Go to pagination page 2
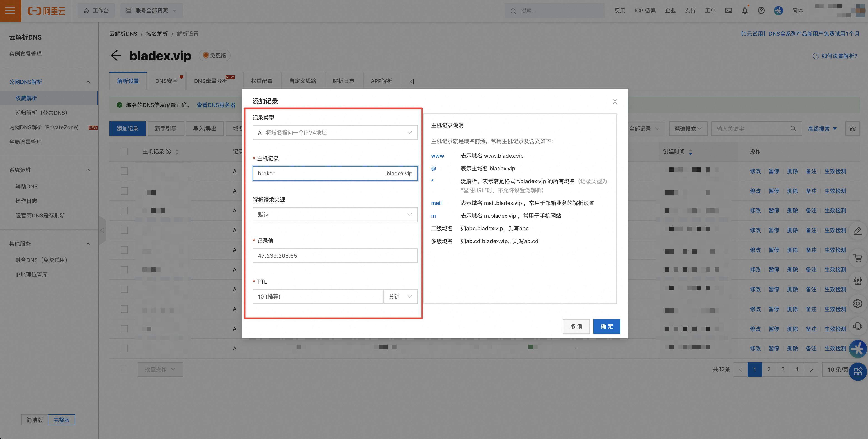868x439 pixels. coord(769,369)
